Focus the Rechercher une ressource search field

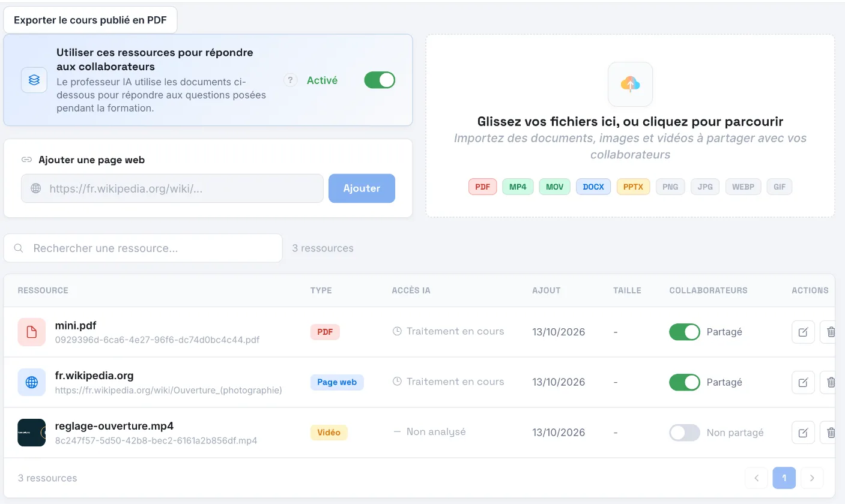coord(143,248)
